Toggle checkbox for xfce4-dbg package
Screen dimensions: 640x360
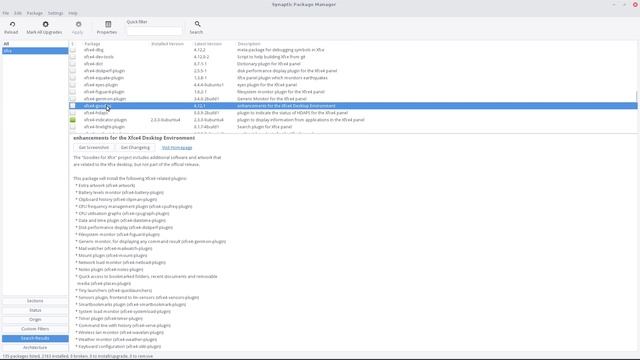tap(73, 50)
